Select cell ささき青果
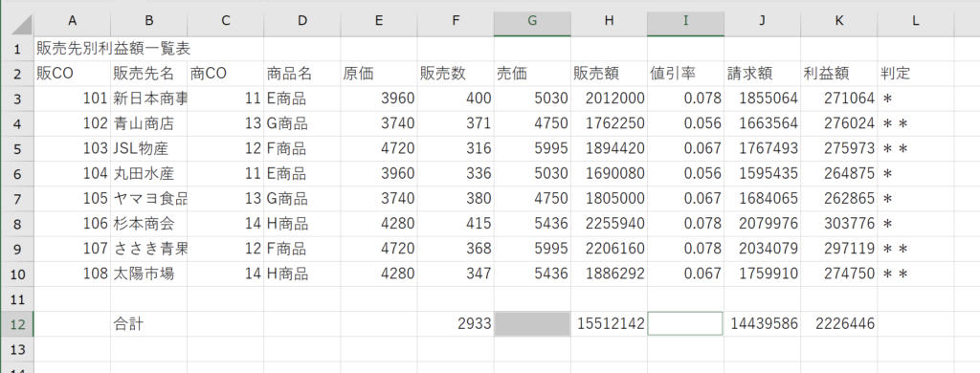 tap(148, 249)
